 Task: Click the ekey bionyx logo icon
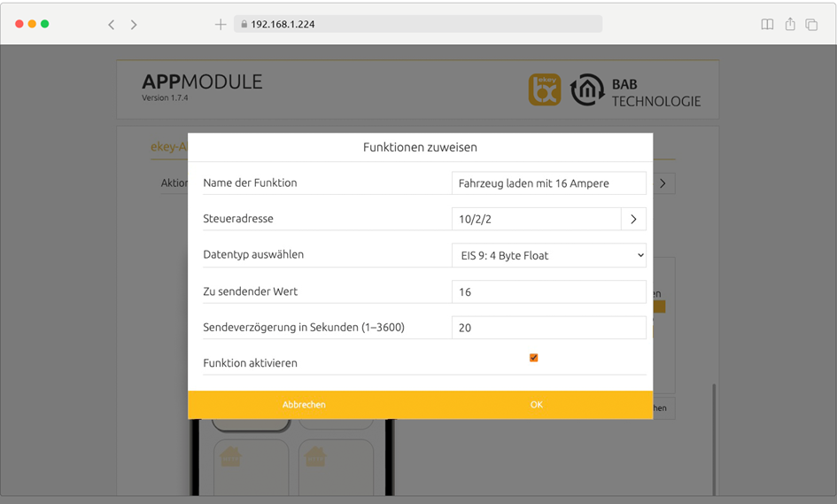[x=545, y=89]
